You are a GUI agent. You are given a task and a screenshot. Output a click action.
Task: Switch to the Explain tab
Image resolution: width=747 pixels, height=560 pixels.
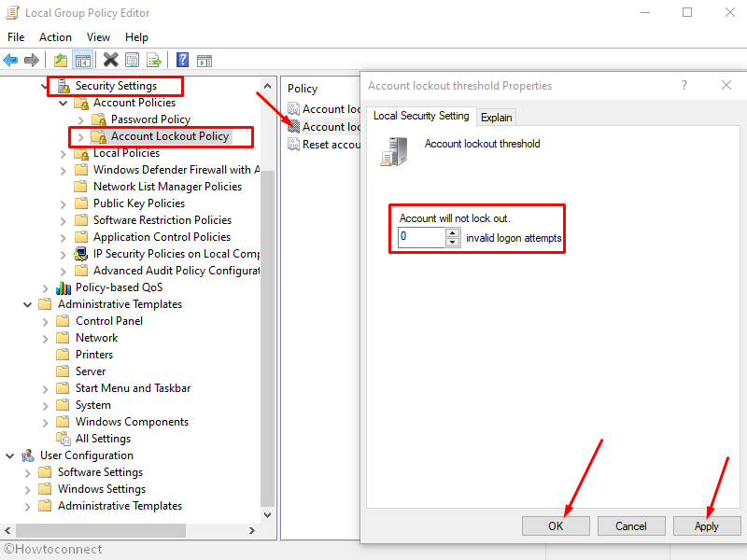point(496,118)
